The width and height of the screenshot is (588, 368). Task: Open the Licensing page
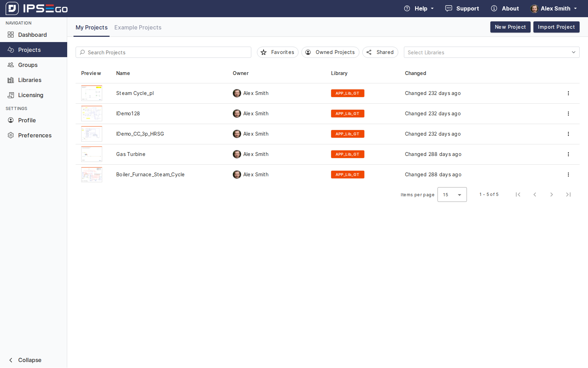(x=30, y=95)
